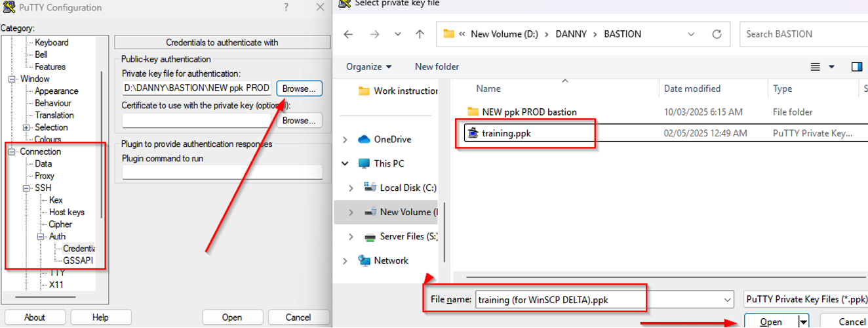Viewport: 868px width, 328px height.
Task: Click the Forward arrow in file dialog
Action: [x=374, y=34]
